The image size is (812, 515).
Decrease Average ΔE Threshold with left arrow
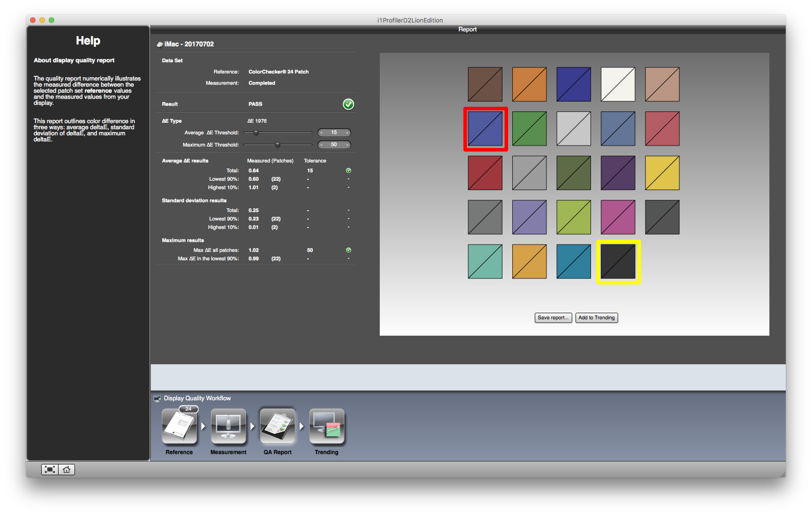[x=321, y=132]
